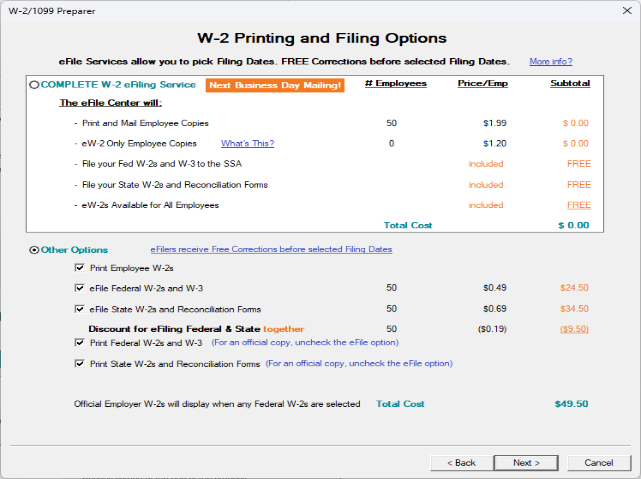This screenshot has width=641, height=479.
Task: Select the COMPLETE W-2 eFiling Service radio button
Action: 35,85
